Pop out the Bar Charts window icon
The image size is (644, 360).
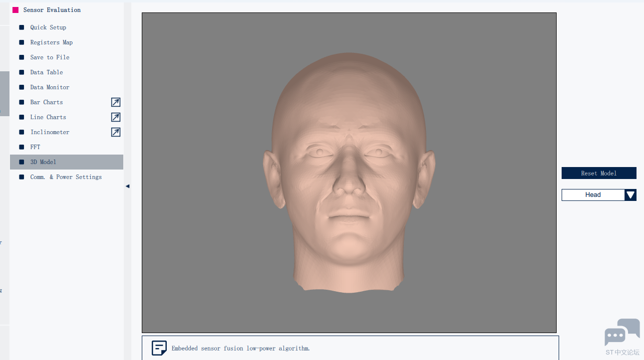pyautogui.click(x=116, y=102)
